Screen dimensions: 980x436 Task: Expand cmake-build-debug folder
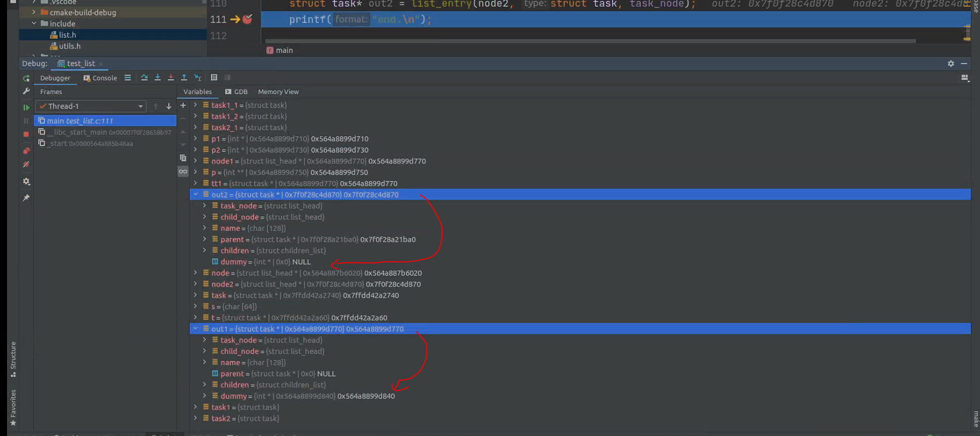34,12
